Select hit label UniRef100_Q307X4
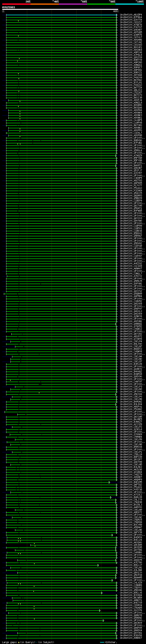Viewport: 146px width, 644px height. click(131, 20)
